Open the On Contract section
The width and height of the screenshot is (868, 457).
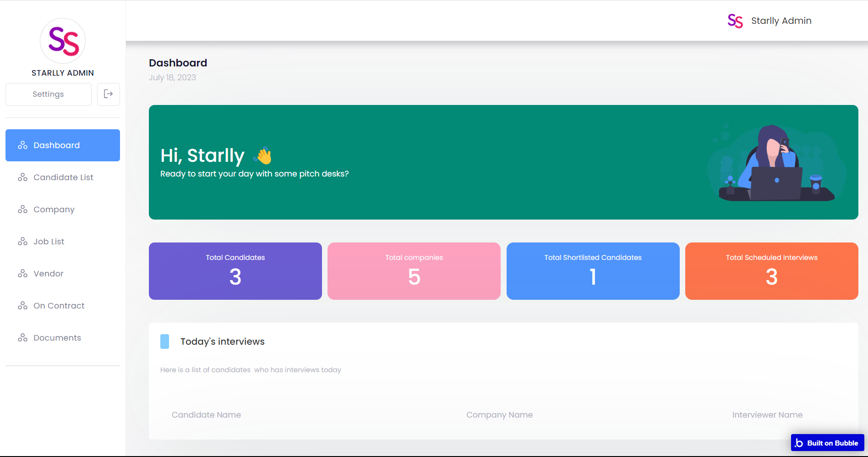click(63, 306)
